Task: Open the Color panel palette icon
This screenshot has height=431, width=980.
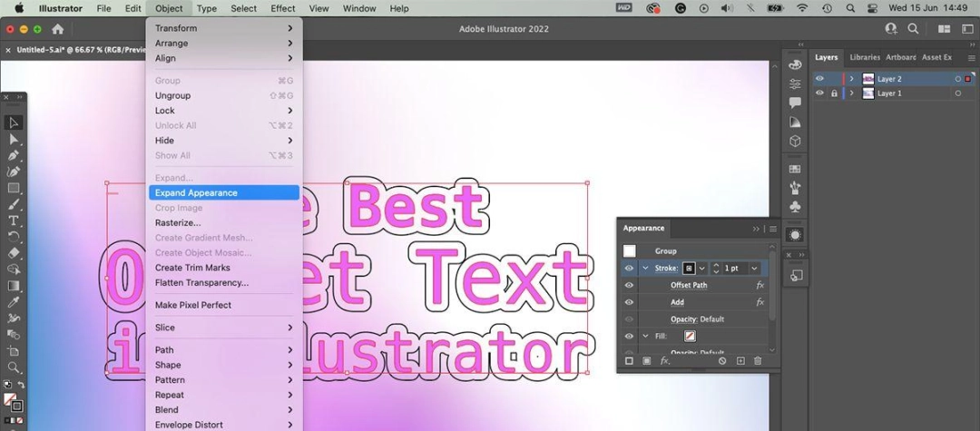Action: click(795, 65)
